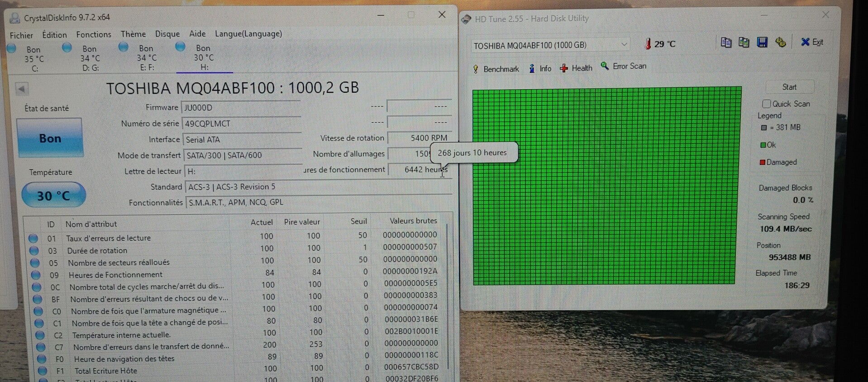Viewport: 868px width, 382px height.
Task: Click status icon for attribute C1 row
Action: (39, 323)
